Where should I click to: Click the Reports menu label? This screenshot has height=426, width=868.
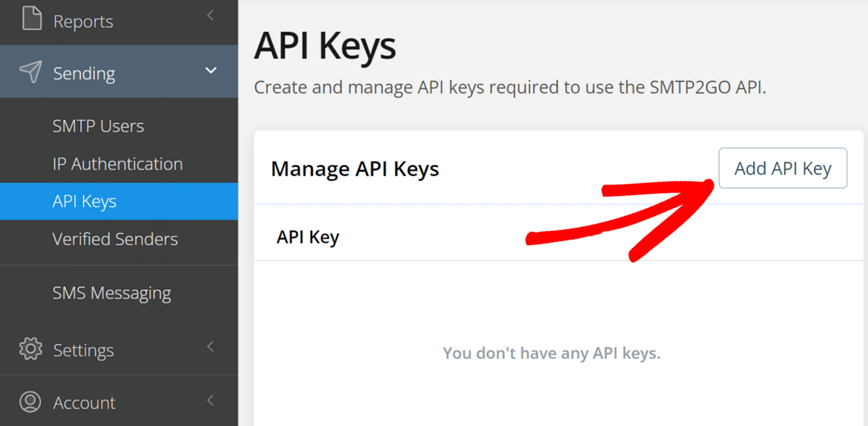tap(83, 21)
